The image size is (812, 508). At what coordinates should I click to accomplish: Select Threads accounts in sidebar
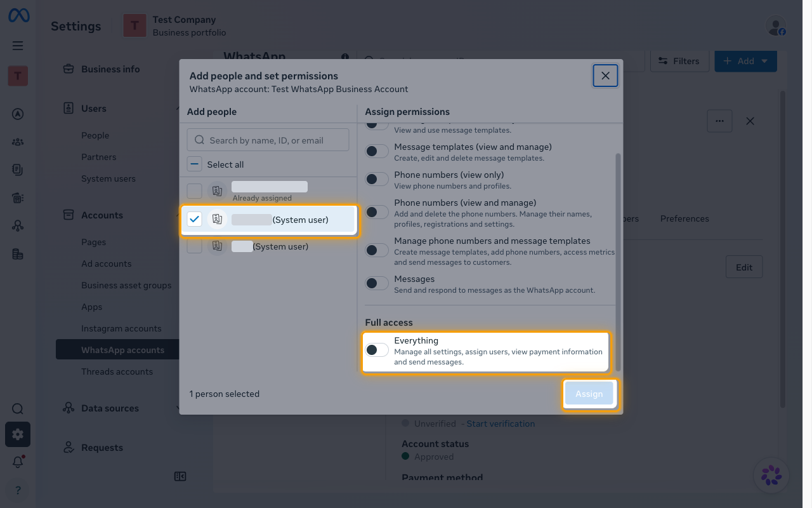point(117,371)
